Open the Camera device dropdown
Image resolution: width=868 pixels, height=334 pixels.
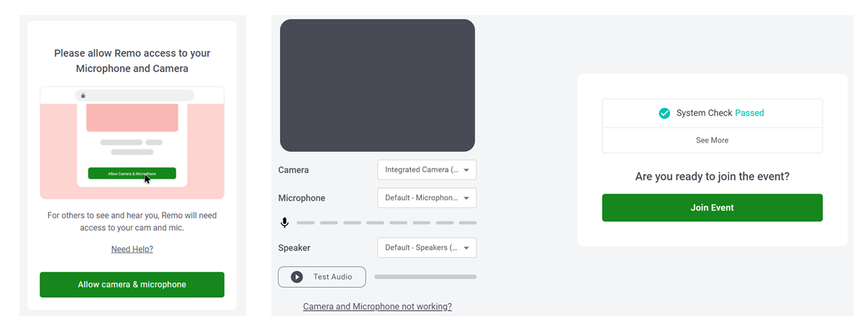427,170
